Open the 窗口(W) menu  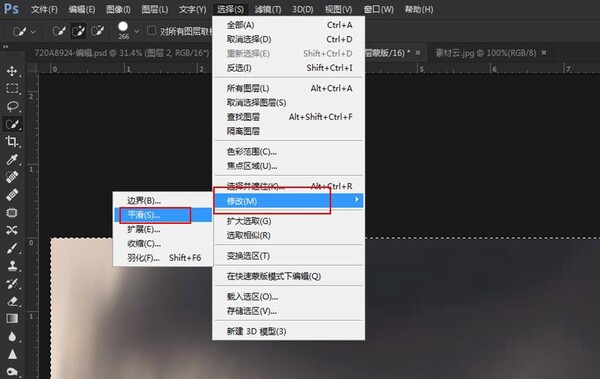click(378, 9)
